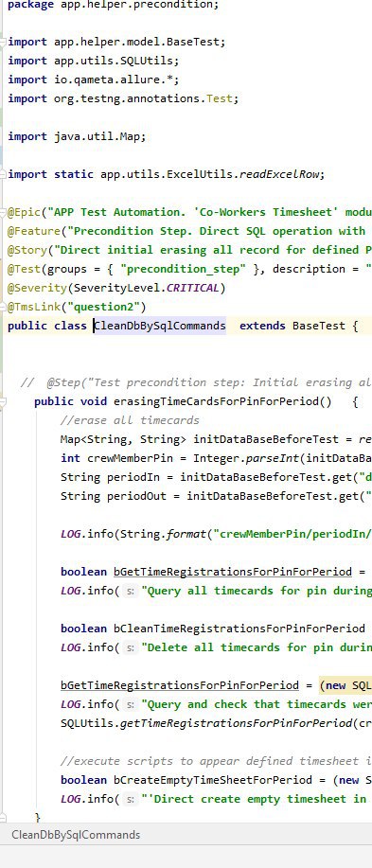
Task: Click the "Direct initial erasing" string in @Story
Action: [x=213, y=250]
